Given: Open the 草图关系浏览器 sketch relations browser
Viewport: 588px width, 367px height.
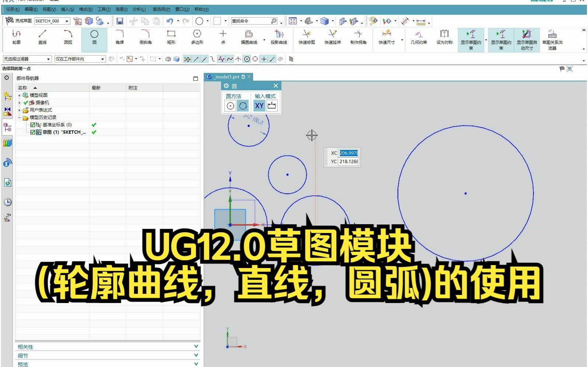Looking at the screenshot, I should pyautogui.click(x=552, y=40).
